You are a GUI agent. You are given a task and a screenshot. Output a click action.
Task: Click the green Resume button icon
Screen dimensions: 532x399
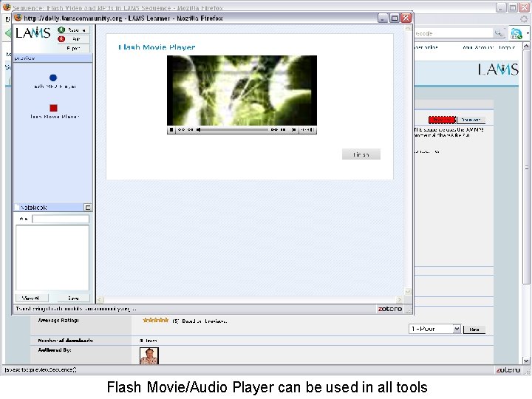(x=61, y=30)
